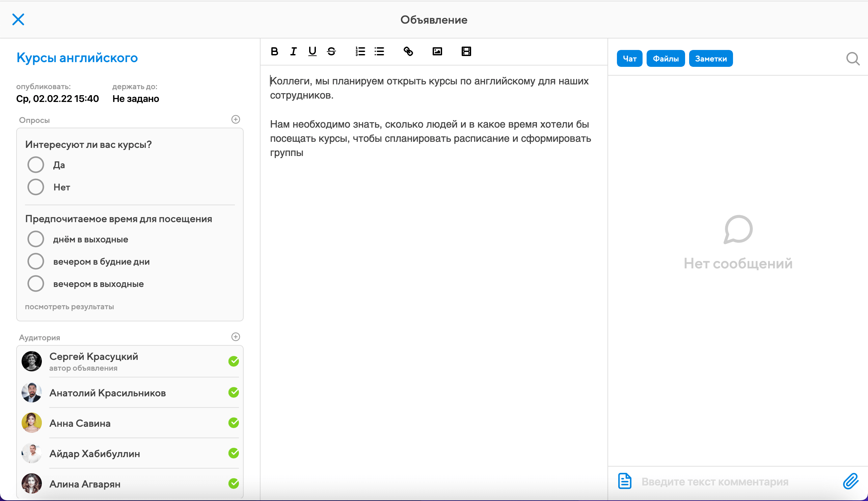This screenshot has width=868, height=501.
Task: Add a new poll in Опросы
Action: pyautogui.click(x=236, y=120)
